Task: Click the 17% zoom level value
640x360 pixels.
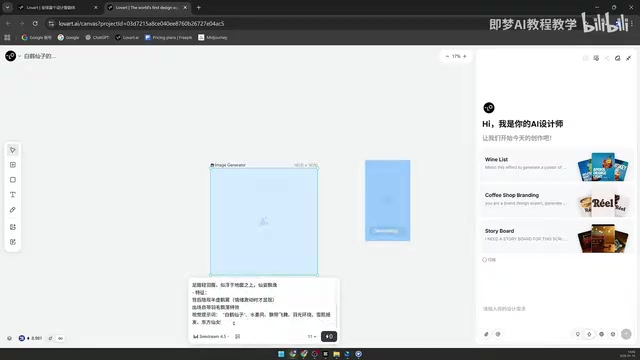Action: point(456,56)
